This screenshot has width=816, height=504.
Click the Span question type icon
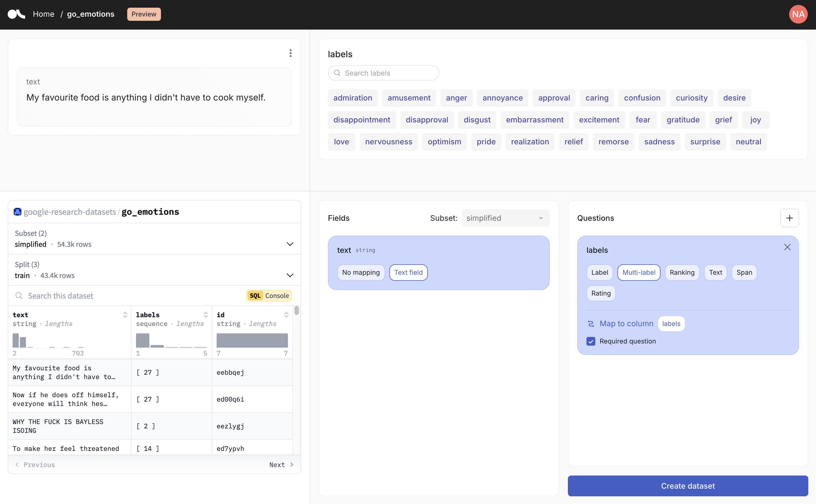[744, 272]
